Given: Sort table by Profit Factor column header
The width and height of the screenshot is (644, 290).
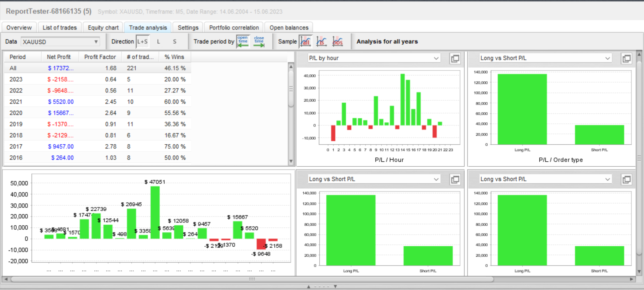Looking at the screenshot, I should point(100,57).
